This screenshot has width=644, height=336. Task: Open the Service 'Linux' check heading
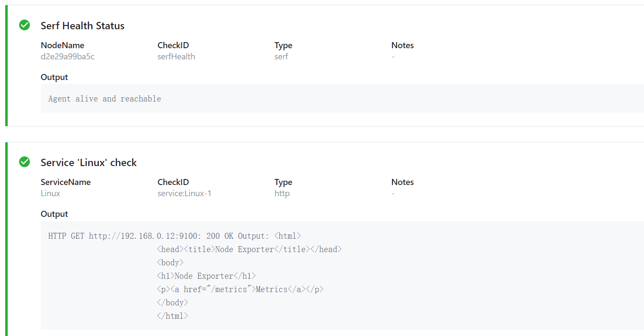(x=89, y=163)
